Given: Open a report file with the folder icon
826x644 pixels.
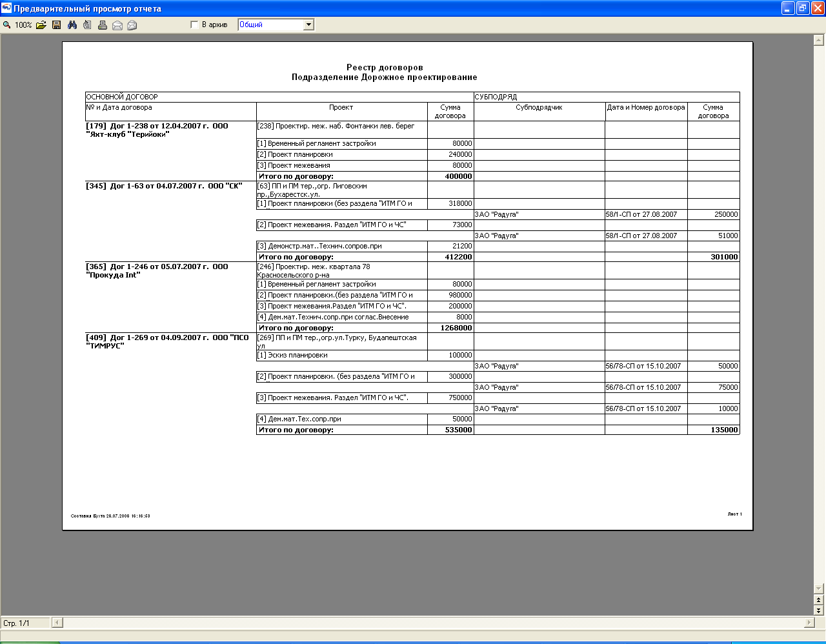Looking at the screenshot, I should (41, 25).
